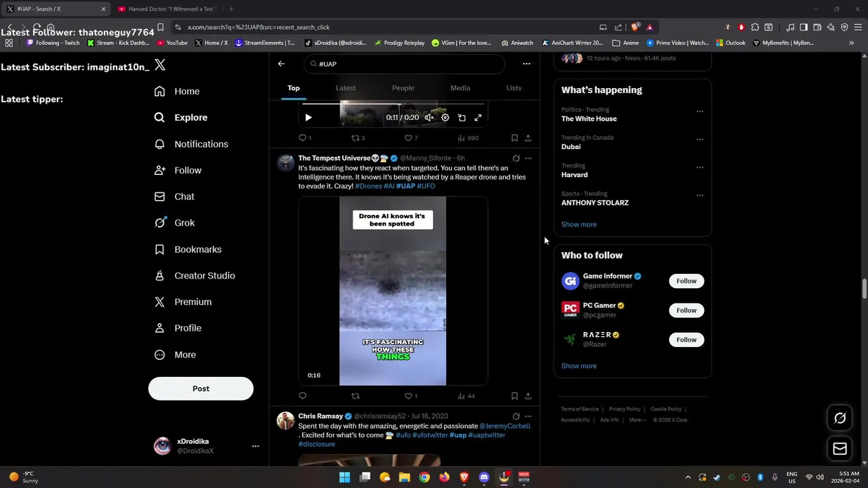Repost the Tempest Universe post
Viewport: 868px width, 488px height.
355,396
